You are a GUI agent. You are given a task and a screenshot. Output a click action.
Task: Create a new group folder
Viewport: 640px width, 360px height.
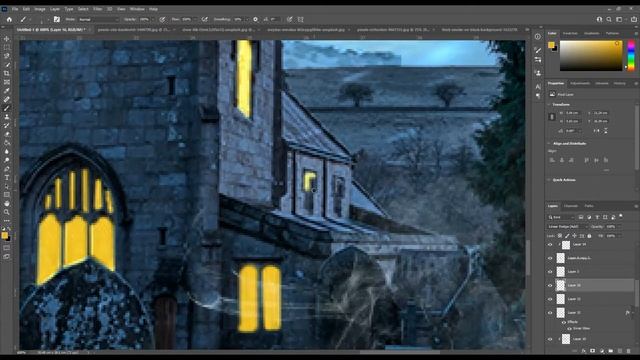(x=611, y=351)
